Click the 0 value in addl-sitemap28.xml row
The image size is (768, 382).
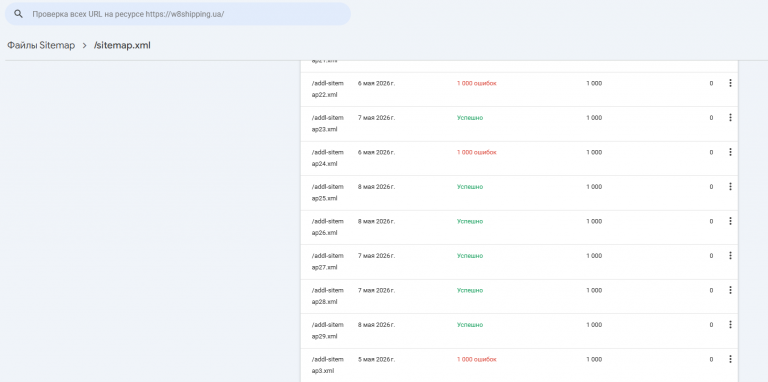coord(711,290)
